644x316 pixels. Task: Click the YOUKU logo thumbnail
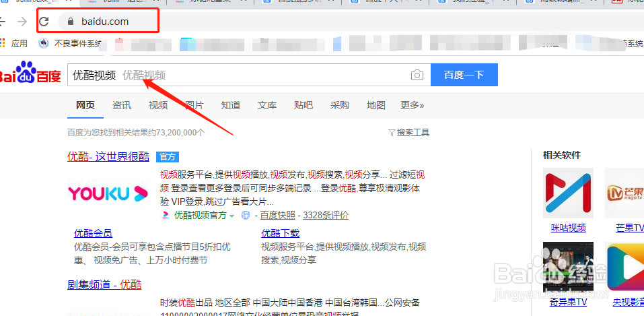coord(108,193)
